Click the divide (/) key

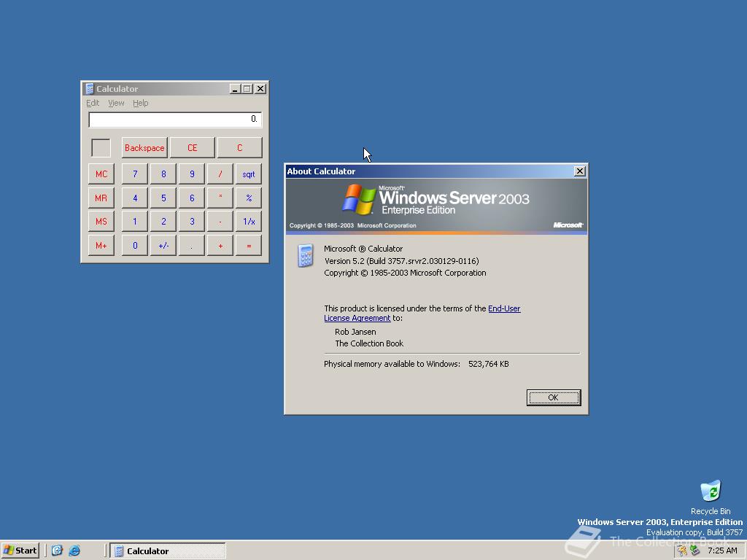coord(220,174)
